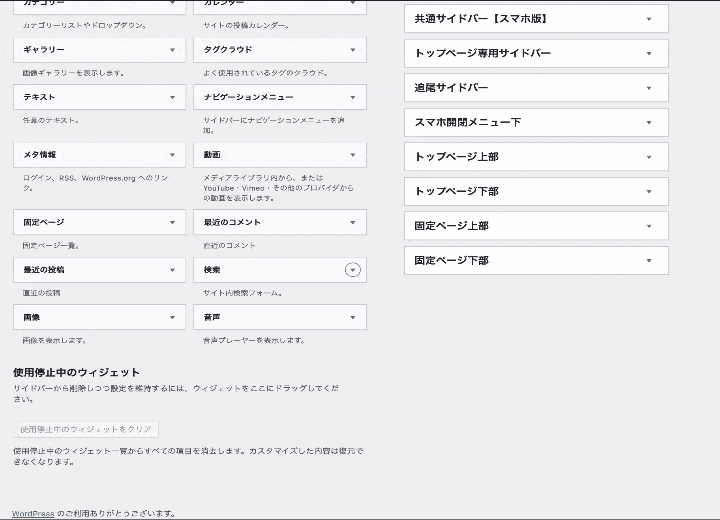Click paragraph about dragging widgets to deactivate

[176, 393]
